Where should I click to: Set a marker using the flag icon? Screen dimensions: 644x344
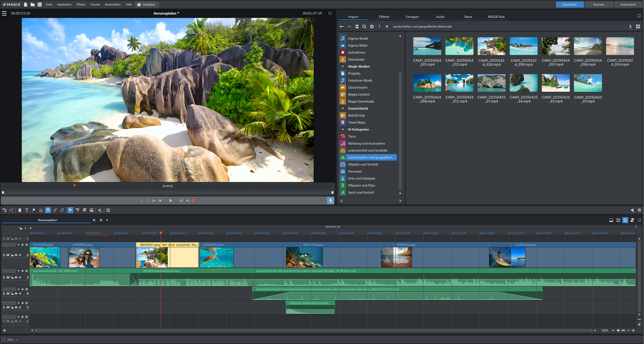pyautogui.click(x=34, y=210)
